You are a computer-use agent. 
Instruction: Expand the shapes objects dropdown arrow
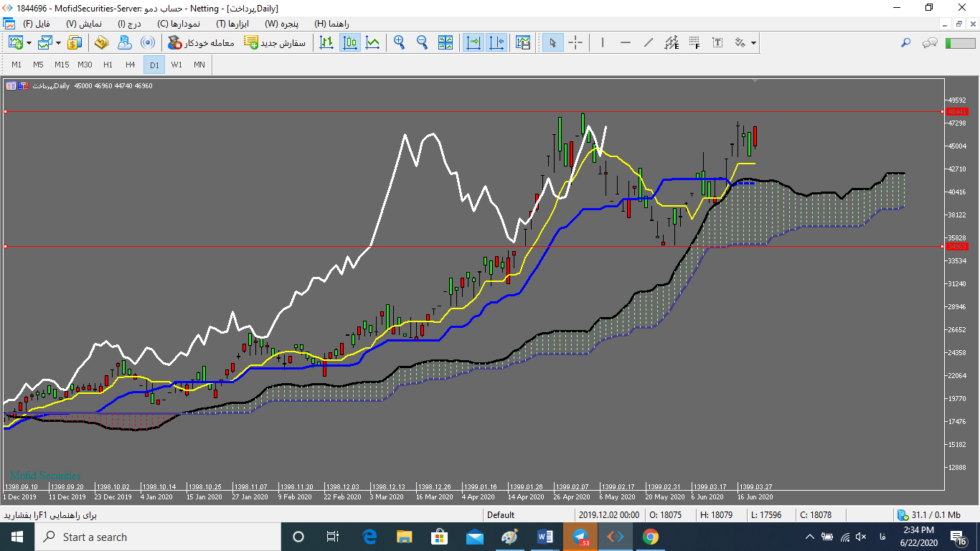click(x=753, y=43)
